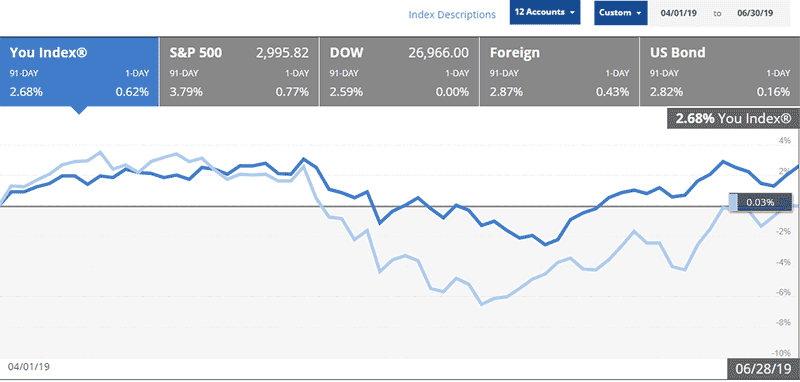Click the light blue swatch beside 0.03%
The width and height of the screenshot is (800, 382).
point(733,202)
